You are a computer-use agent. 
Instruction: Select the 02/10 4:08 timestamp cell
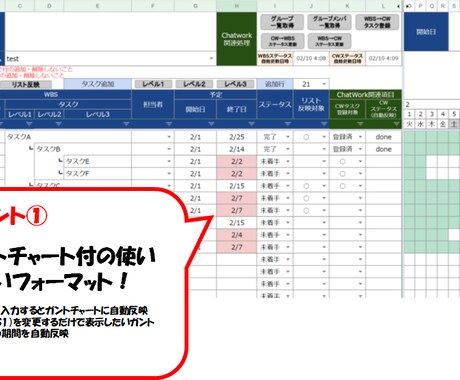(x=311, y=58)
